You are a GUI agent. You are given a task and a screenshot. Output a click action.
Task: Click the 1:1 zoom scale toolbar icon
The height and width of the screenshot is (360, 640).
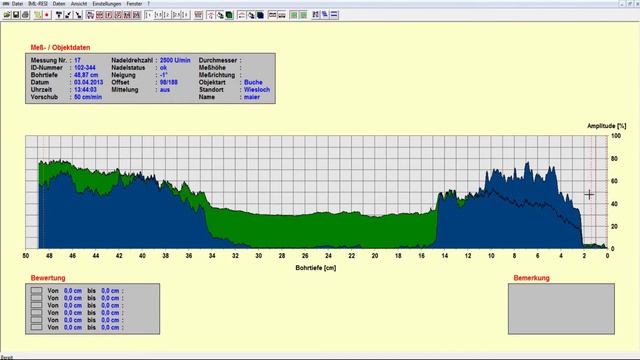[149, 15]
